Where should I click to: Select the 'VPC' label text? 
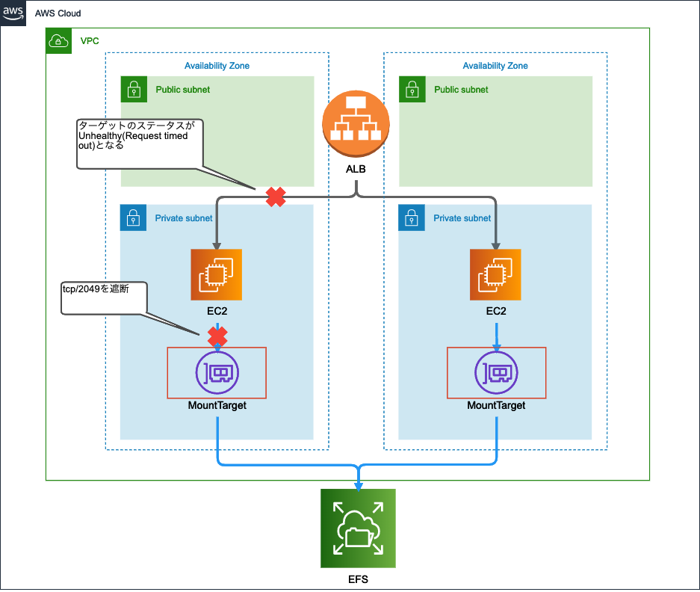click(x=90, y=41)
